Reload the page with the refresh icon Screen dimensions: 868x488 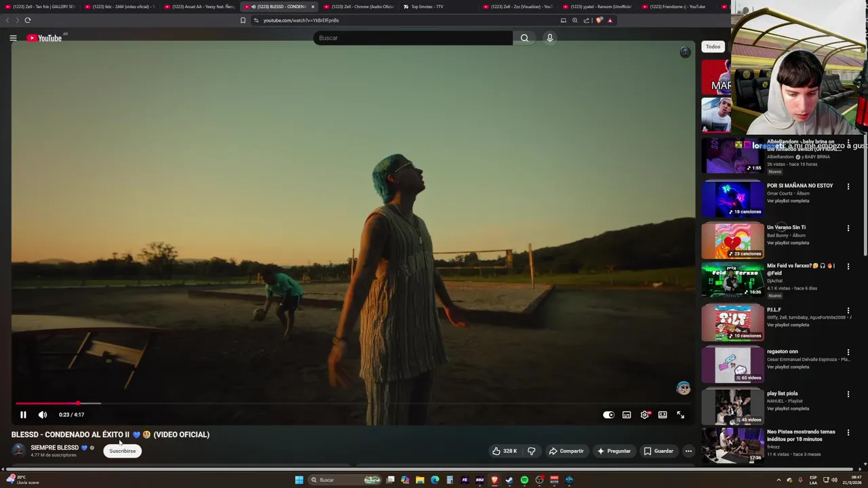tap(28, 20)
